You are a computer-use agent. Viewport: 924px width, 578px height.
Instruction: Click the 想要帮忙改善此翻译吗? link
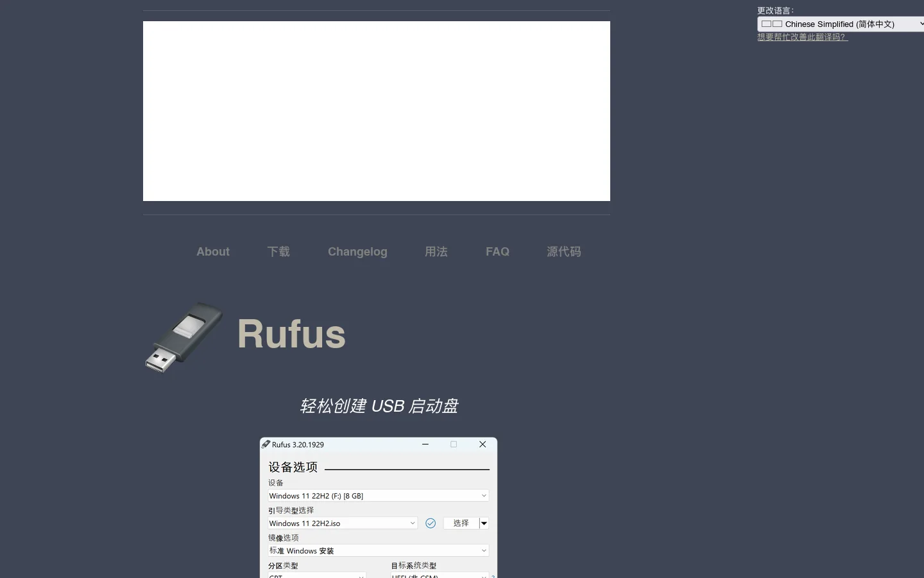coord(802,37)
